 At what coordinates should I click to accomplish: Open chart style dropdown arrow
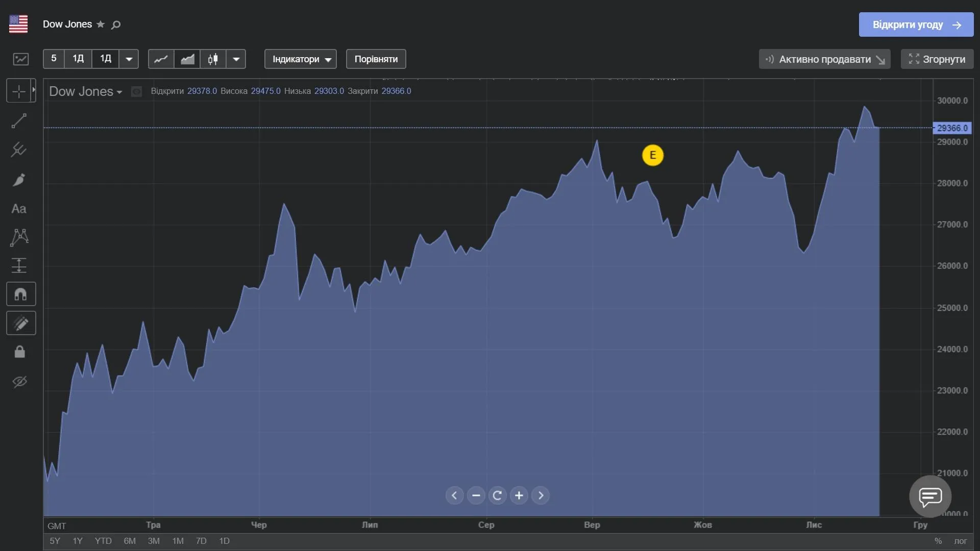coord(236,59)
